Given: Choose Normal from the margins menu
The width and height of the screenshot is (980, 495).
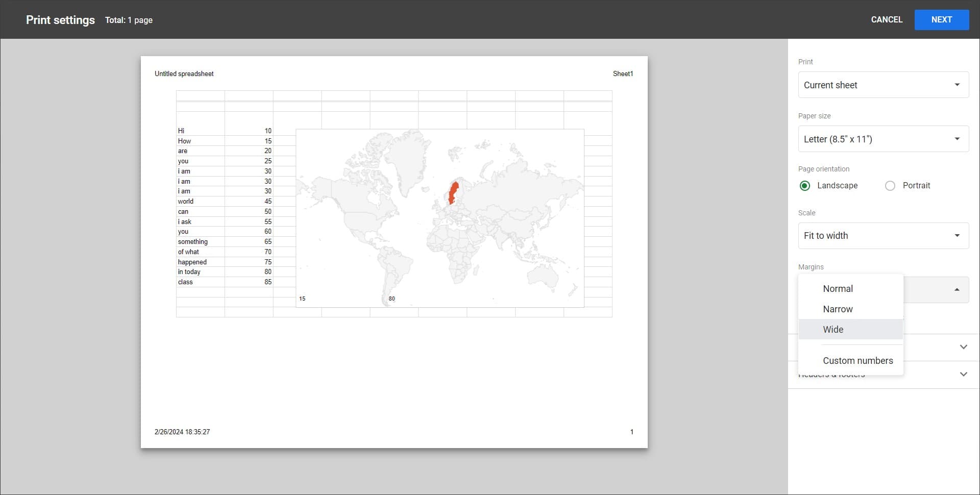Looking at the screenshot, I should tap(838, 288).
